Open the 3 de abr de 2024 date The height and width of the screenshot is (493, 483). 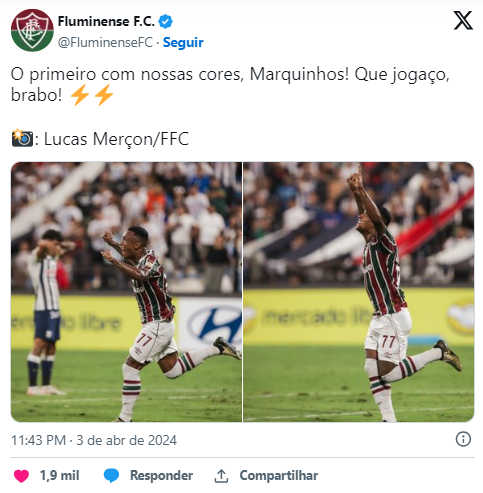tap(126, 440)
